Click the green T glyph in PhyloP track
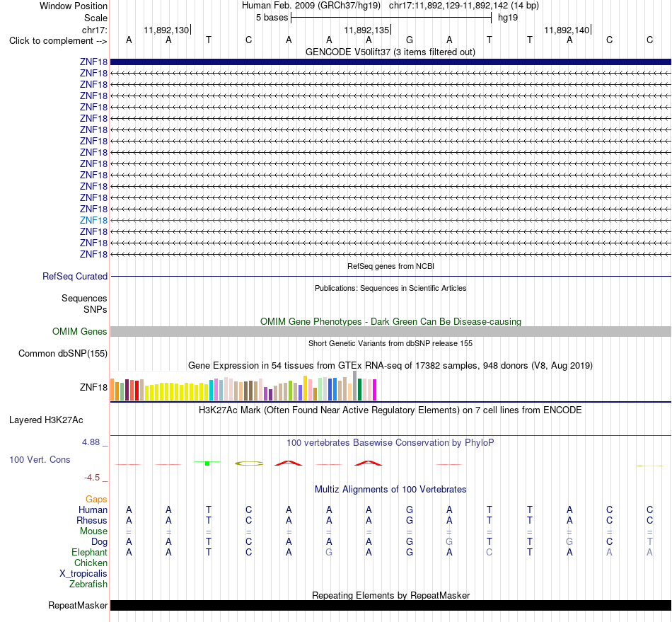Viewport: 672px width, 622px height. [207, 463]
